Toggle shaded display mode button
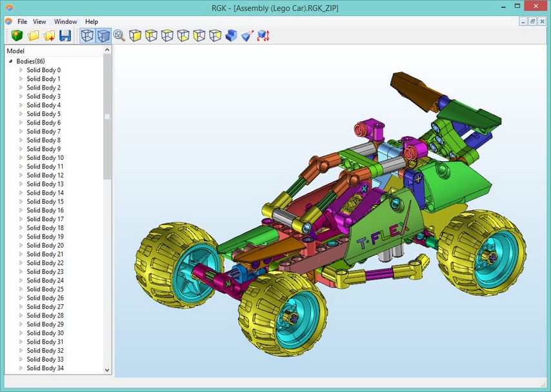This screenshot has width=551, height=392. tap(103, 36)
